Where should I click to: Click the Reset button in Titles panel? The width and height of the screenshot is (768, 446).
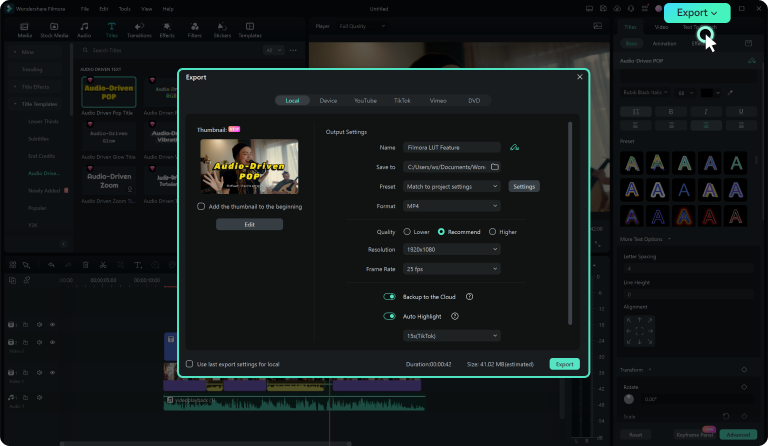tap(636, 435)
